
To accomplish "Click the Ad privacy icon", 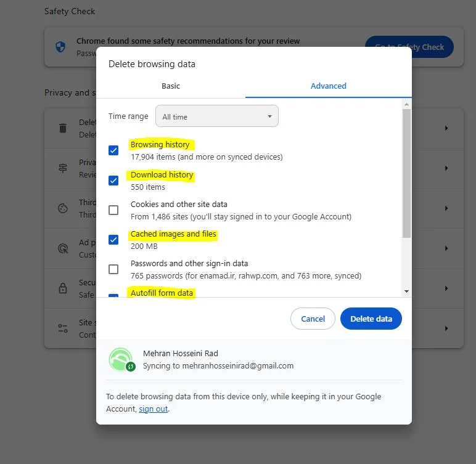I will (x=63, y=248).
